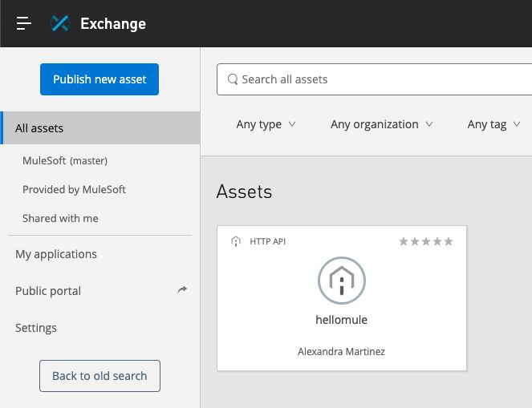Viewport: 532px width, 408px height.
Task: Open the hamburger navigation menu
Action: [24, 23]
